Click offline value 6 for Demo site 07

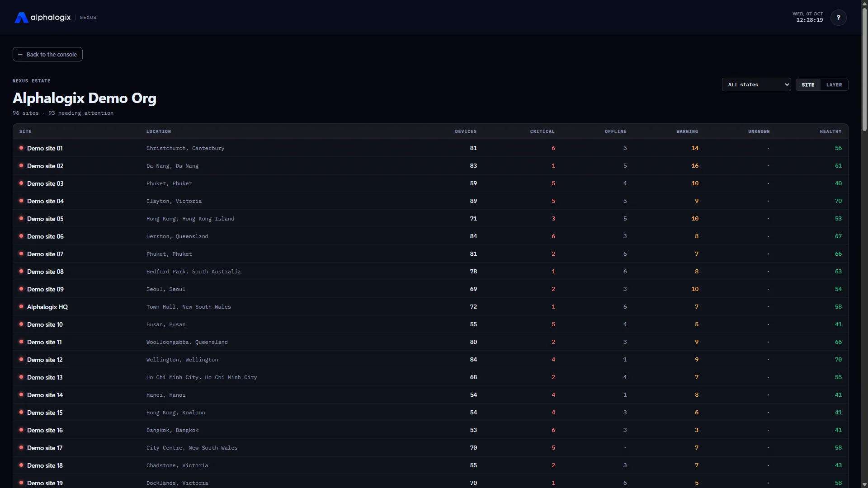pyautogui.click(x=625, y=254)
